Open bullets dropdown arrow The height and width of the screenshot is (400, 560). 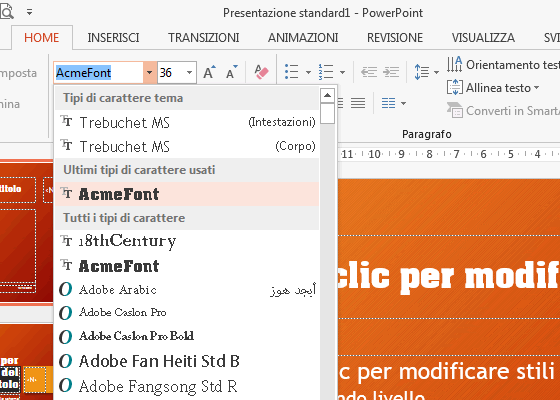coord(308,72)
